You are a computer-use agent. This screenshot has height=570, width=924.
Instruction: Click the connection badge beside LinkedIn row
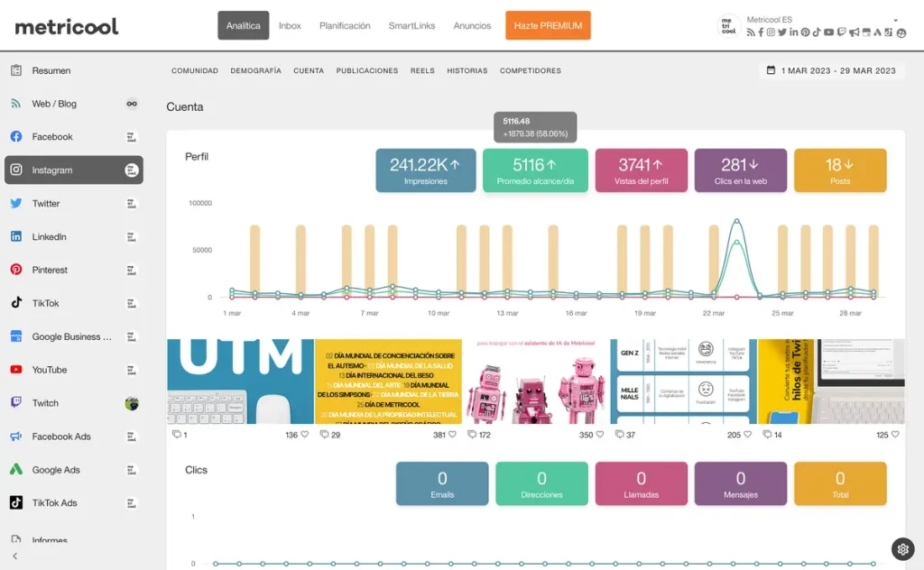coord(132,236)
